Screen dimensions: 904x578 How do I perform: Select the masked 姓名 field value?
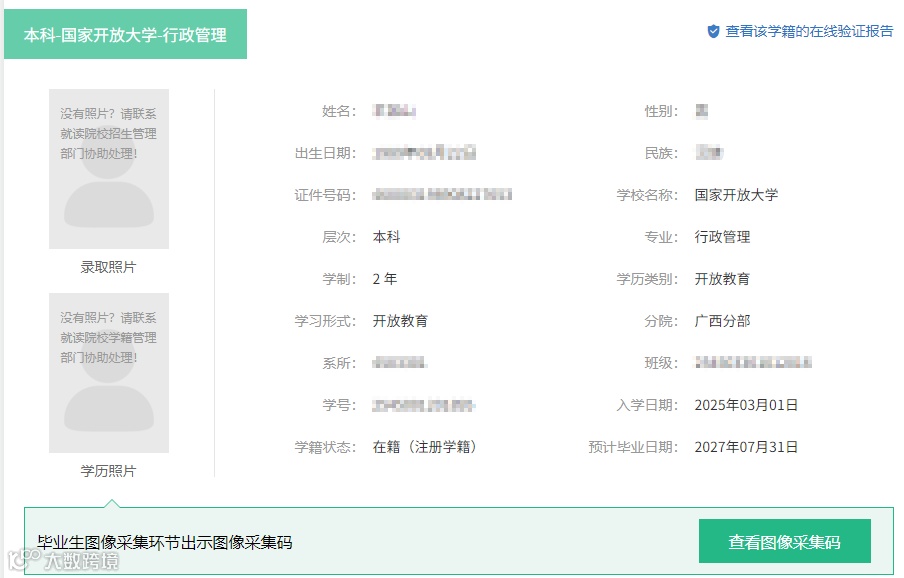[x=393, y=111]
